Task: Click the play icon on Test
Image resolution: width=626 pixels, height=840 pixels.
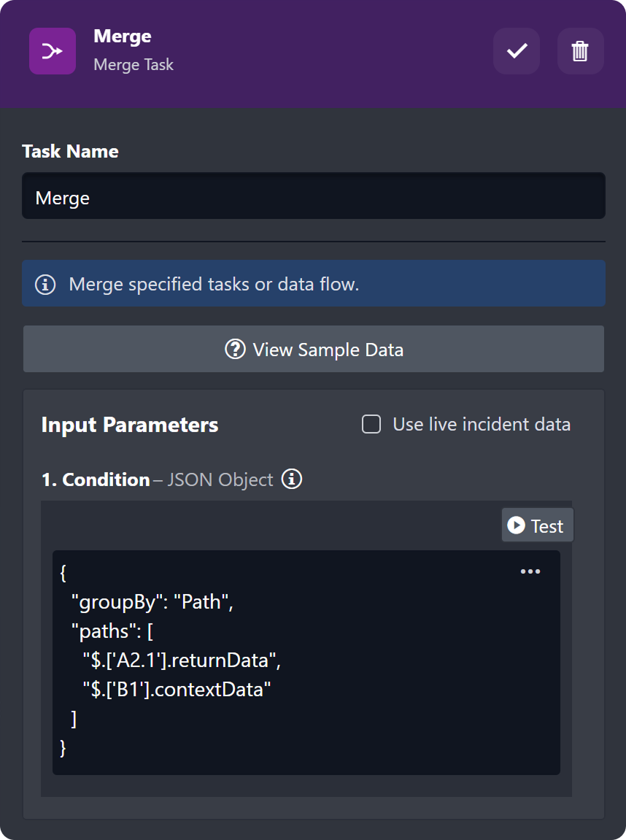Action: 516,525
